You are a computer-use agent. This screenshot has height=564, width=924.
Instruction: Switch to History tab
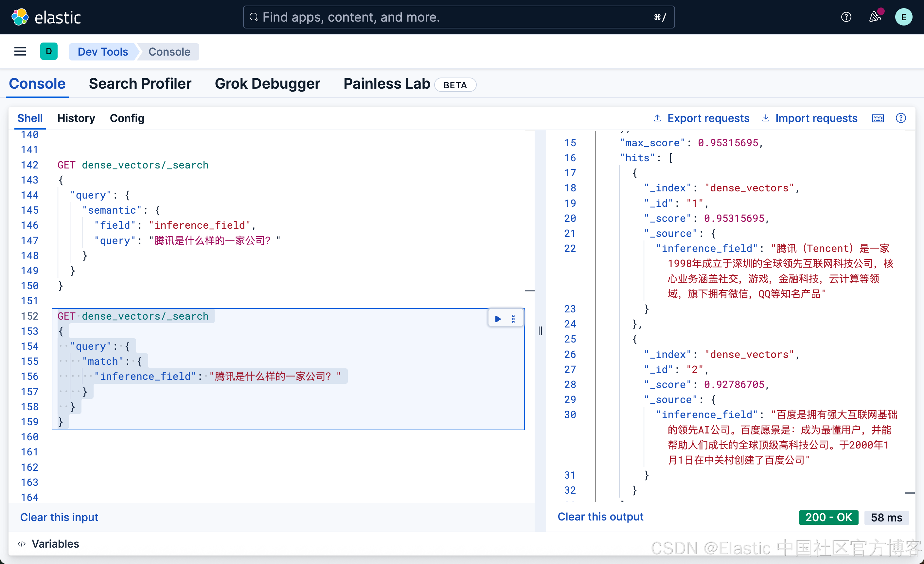[76, 118]
